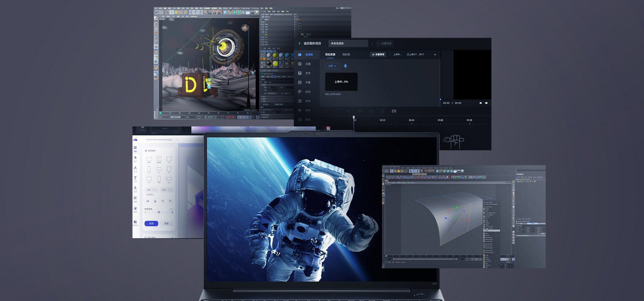The width and height of the screenshot is (644, 301).
Task: Open 特效 effects panel in video editor
Action: pos(305,110)
